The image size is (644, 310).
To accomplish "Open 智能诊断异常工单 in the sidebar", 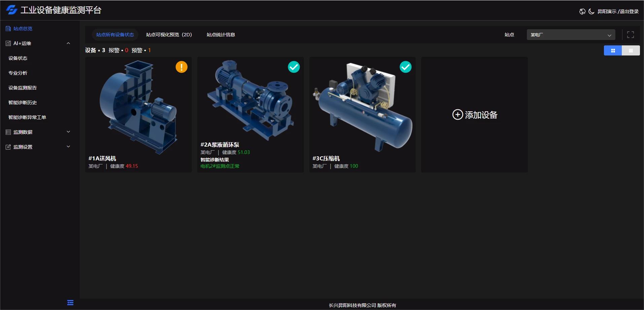I will tap(27, 117).
